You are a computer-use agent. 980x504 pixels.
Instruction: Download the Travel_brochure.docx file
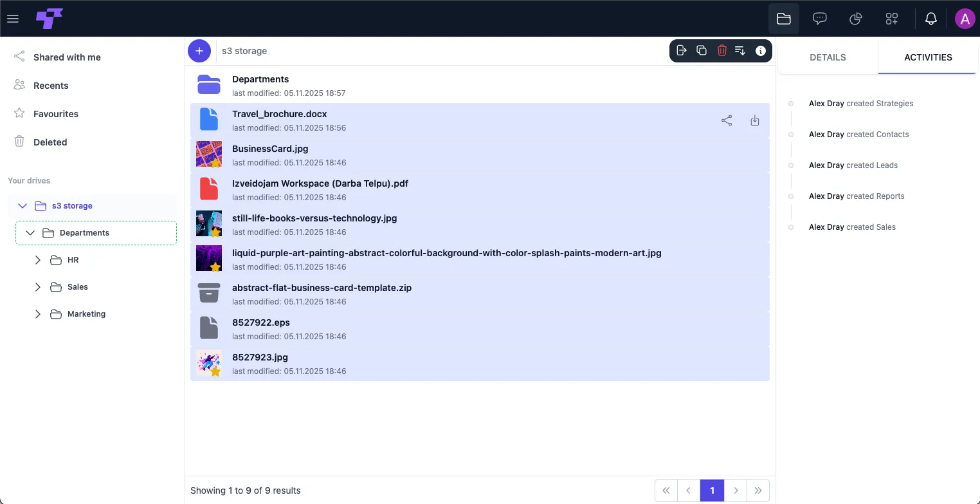pos(755,120)
